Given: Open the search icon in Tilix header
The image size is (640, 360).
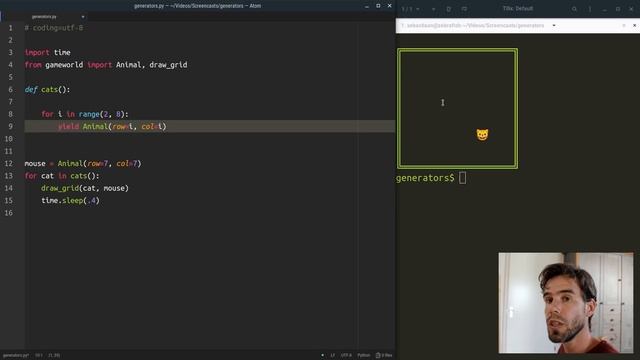Looking at the screenshot, I should click(574, 9).
